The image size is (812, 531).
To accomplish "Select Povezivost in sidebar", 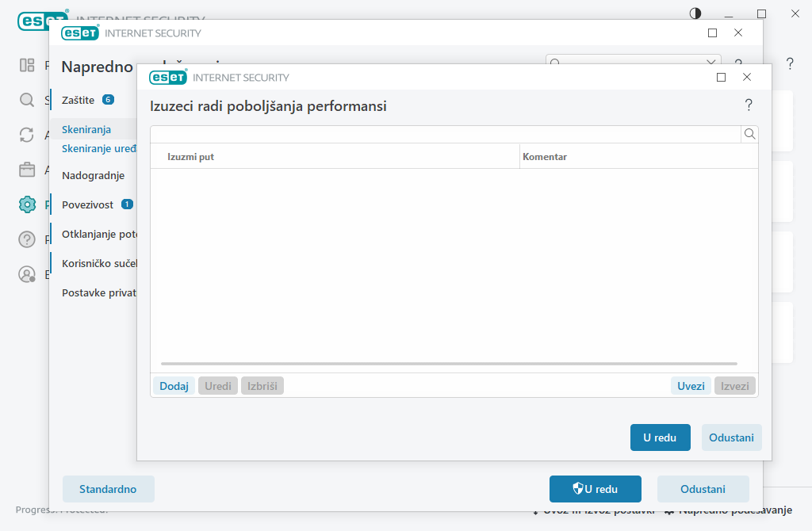I will (87, 204).
